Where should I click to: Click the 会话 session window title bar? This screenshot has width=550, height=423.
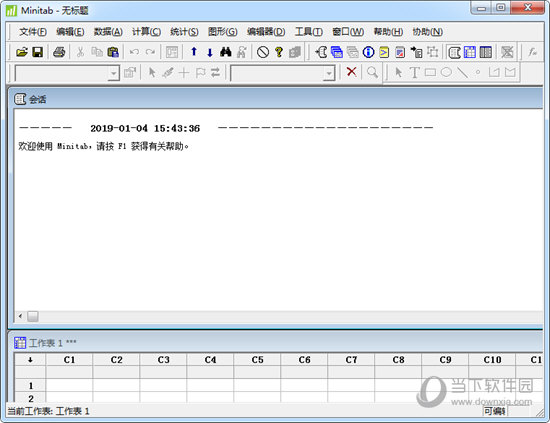click(x=275, y=99)
